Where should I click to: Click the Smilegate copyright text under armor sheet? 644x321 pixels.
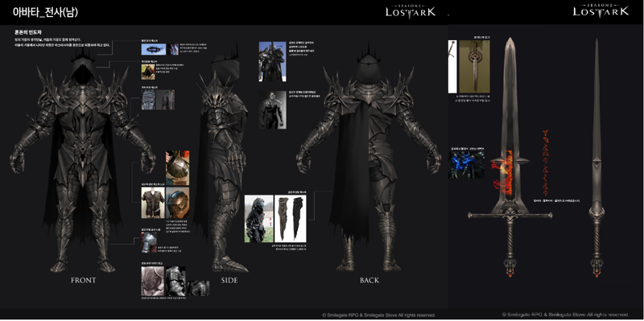(x=378, y=315)
